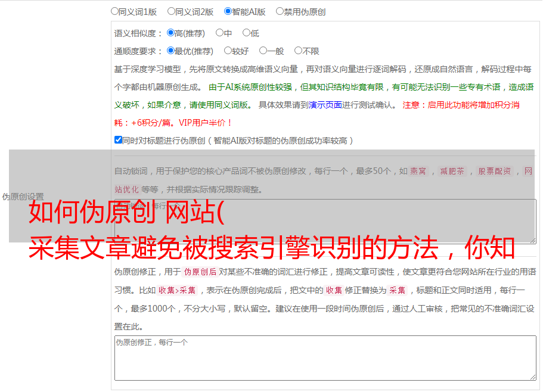Click the red 注意 points warning text
The height and width of the screenshot is (392, 543).
tap(317, 114)
